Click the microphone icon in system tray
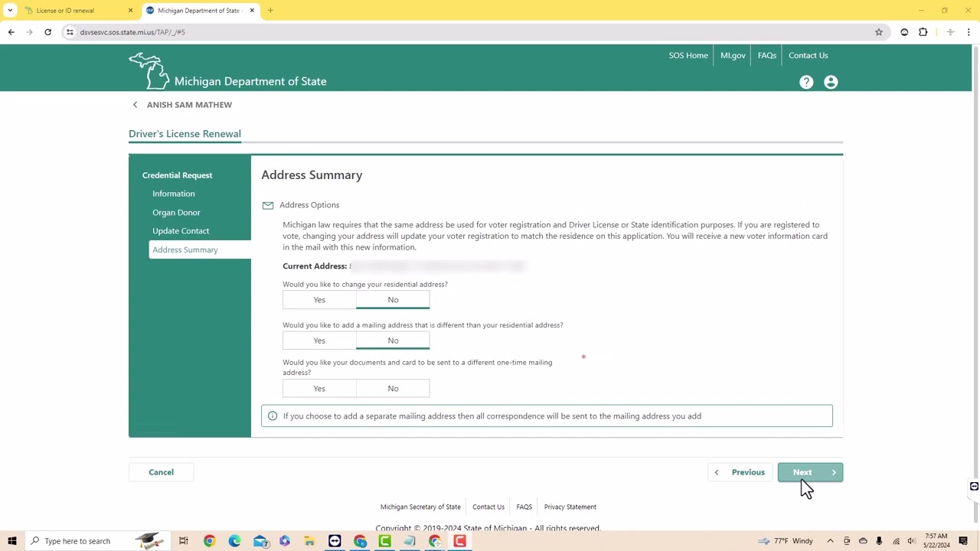The height and width of the screenshot is (551, 980). pyautogui.click(x=879, y=541)
